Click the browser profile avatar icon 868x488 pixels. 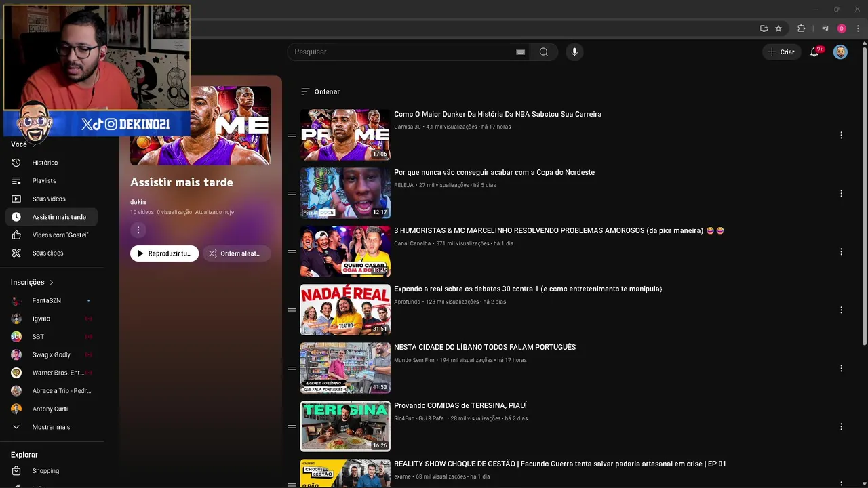pos(842,28)
